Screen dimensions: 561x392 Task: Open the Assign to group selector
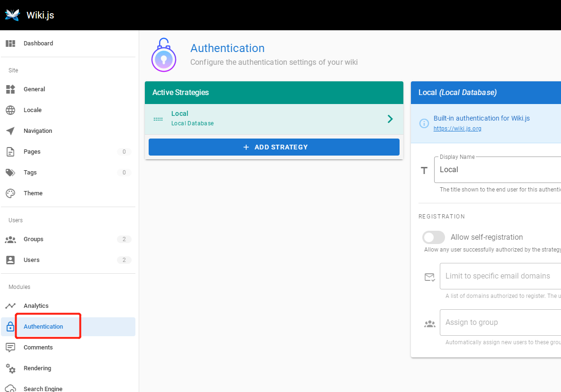(500, 322)
